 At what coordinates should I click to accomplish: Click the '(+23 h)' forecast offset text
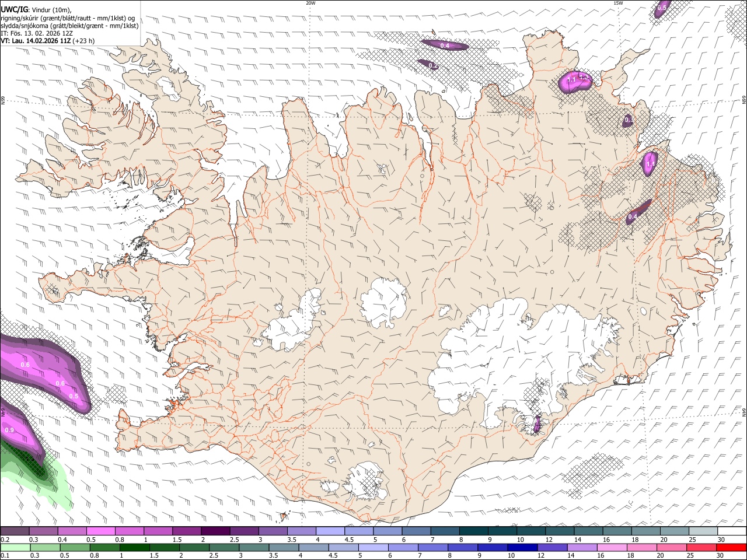(84, 41)
